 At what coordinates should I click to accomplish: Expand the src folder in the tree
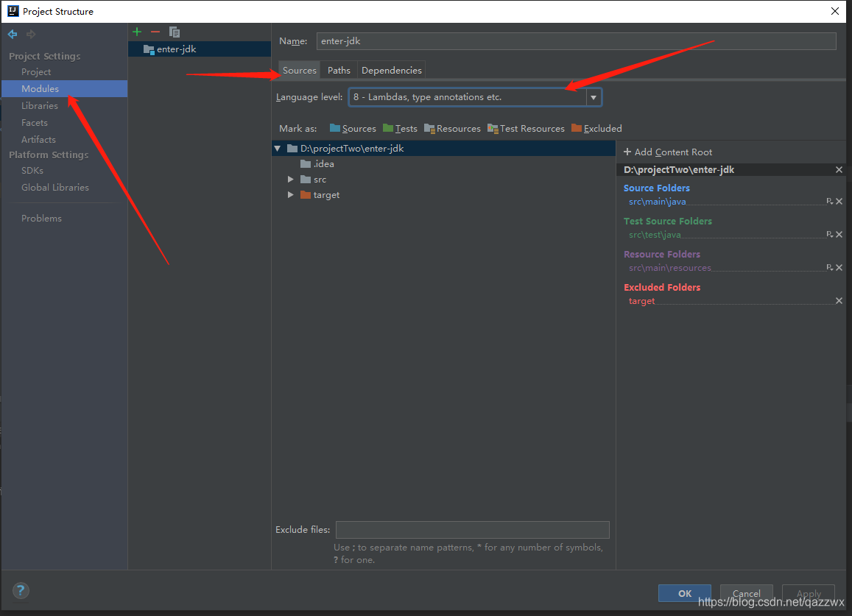(x=290, y=179)
